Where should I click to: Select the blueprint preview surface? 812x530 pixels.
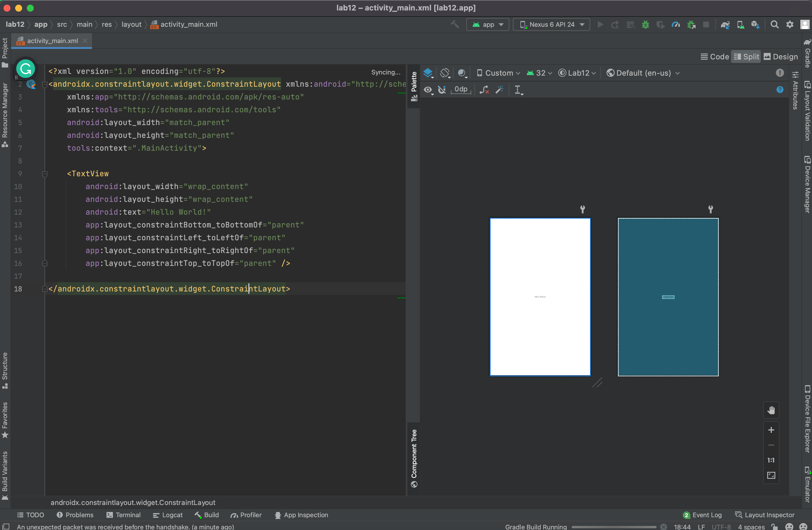(668, 297)
